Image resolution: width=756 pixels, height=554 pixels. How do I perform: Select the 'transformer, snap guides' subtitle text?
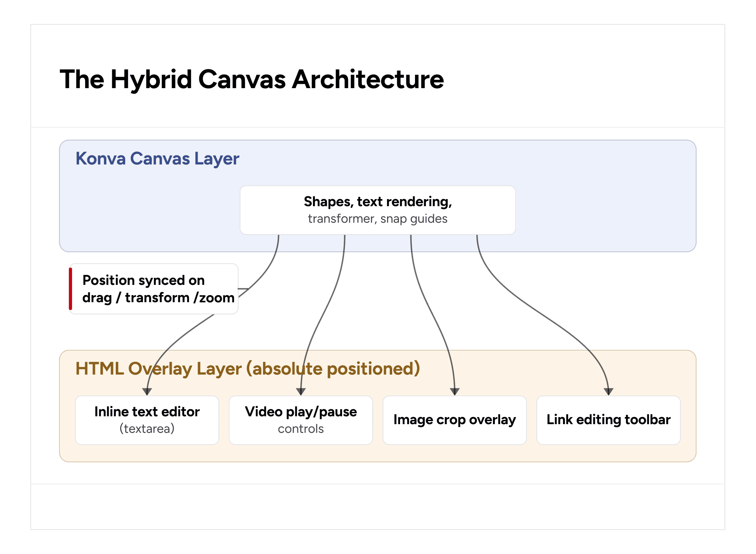click(378, 219)
